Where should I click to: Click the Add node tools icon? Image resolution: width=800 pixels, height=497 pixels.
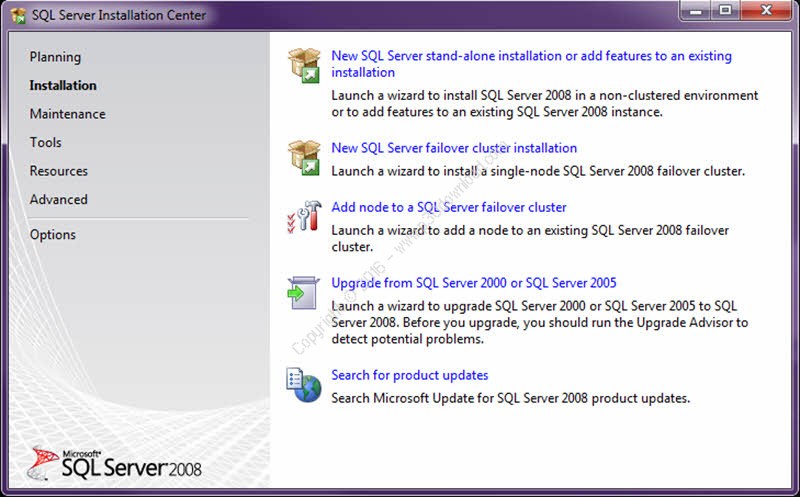(303, 216)
